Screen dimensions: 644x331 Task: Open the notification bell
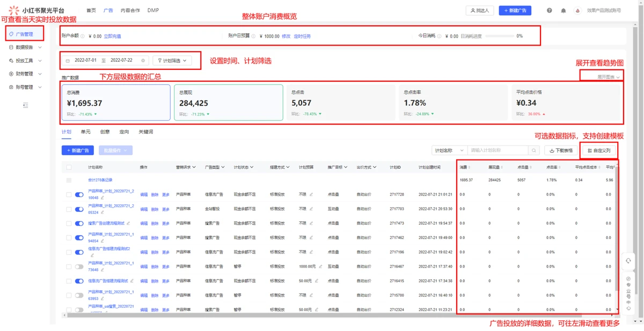tap(563, 10)
